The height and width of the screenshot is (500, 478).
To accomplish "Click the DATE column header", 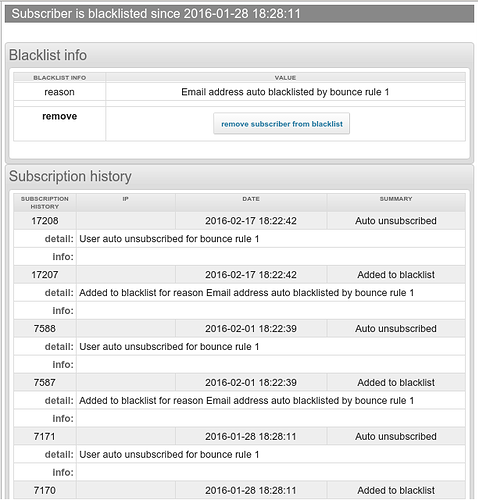I will tap(251, 199).
